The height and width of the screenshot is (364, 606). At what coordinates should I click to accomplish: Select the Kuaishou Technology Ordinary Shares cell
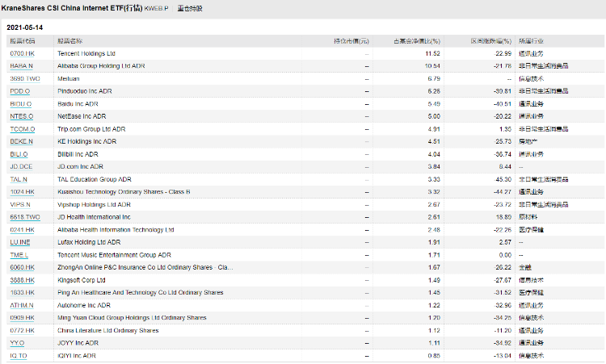(x=124, y=192)
